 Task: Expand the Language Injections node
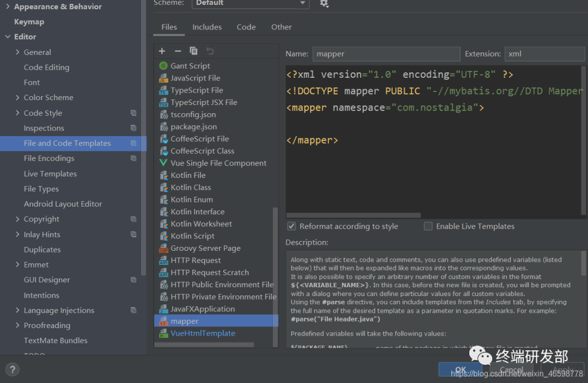pos(17,310)
